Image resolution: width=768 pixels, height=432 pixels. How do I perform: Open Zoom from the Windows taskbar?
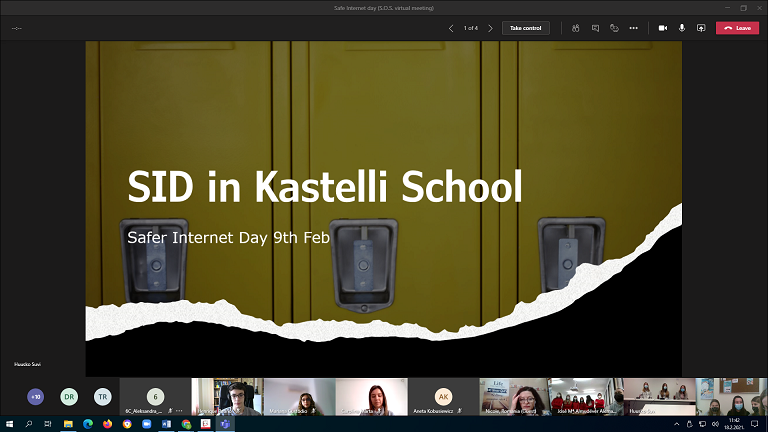pyautogui.click(x=146, y=424)
